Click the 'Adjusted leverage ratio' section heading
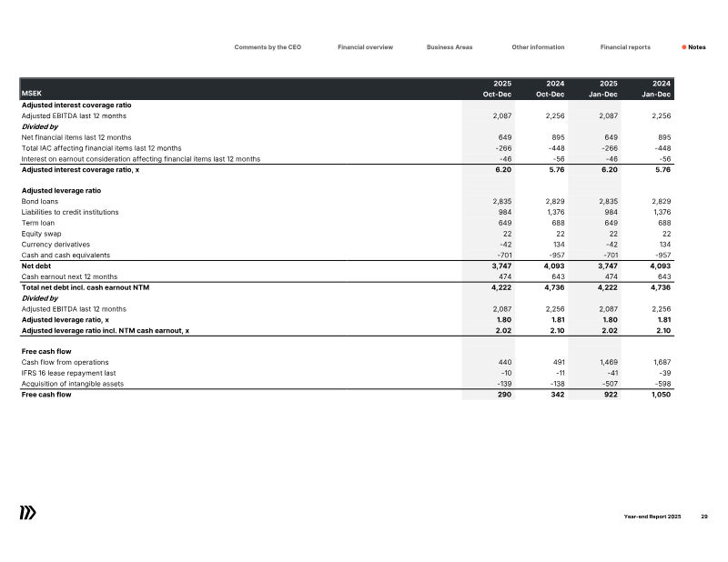The image size is (728, 562). [x=61, y=190]
